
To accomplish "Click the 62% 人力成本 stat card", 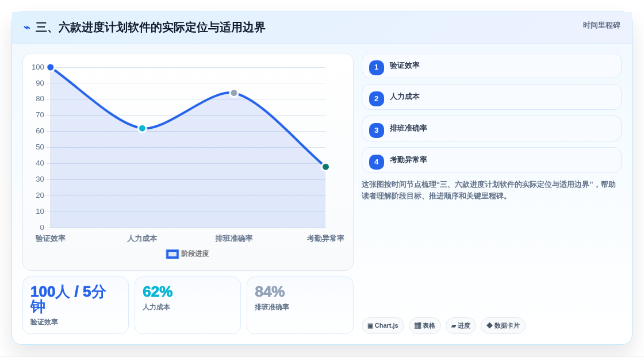I will click(187, 305).
